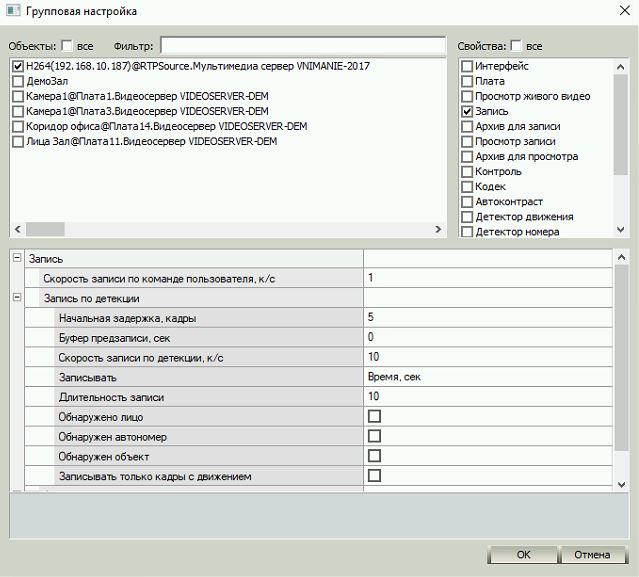Click left arrow of objects horizontal scrollbar
639x577 pixels.
tap(18, 229)
